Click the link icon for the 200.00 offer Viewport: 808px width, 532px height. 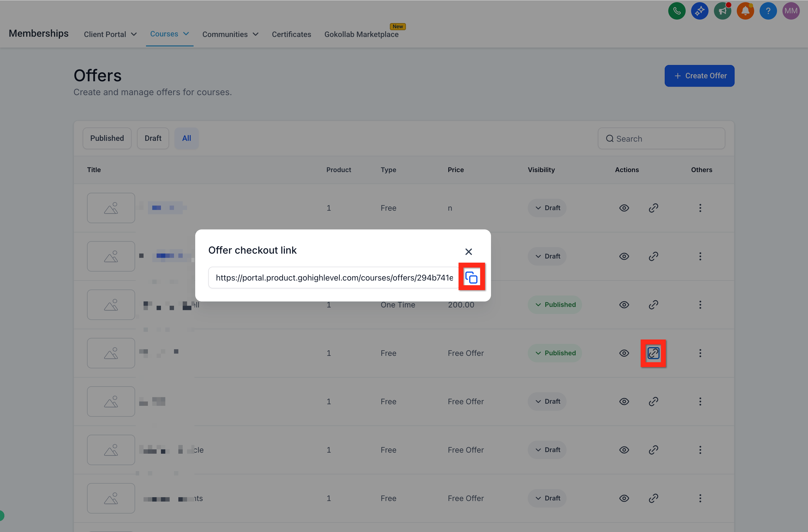tap(653, 304)
